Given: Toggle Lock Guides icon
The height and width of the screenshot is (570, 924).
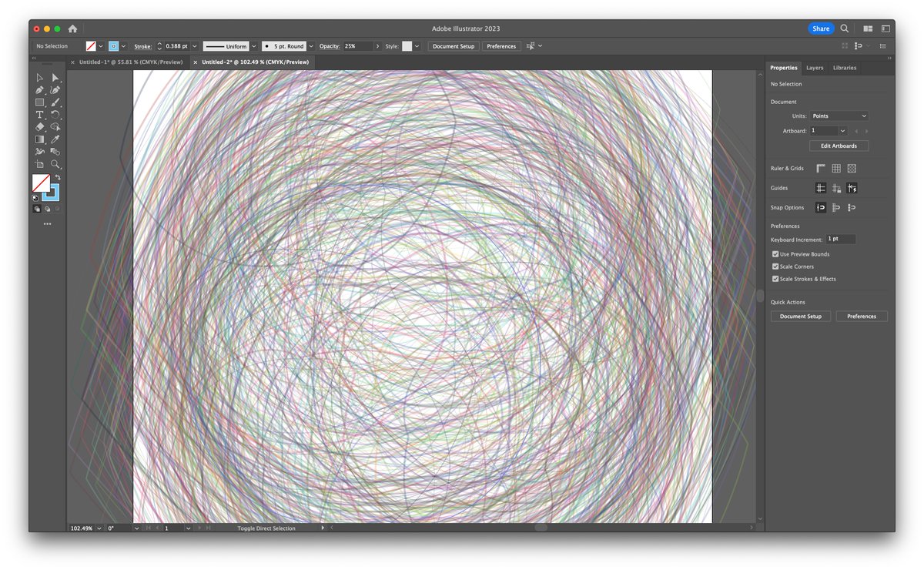Looking at the screenshot, I should 836,188.
